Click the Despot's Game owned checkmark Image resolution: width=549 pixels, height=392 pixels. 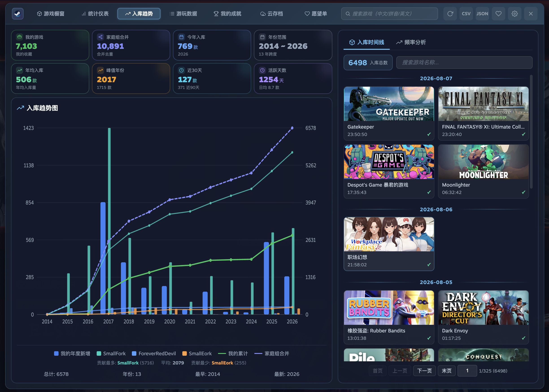[x=429, y=192]
